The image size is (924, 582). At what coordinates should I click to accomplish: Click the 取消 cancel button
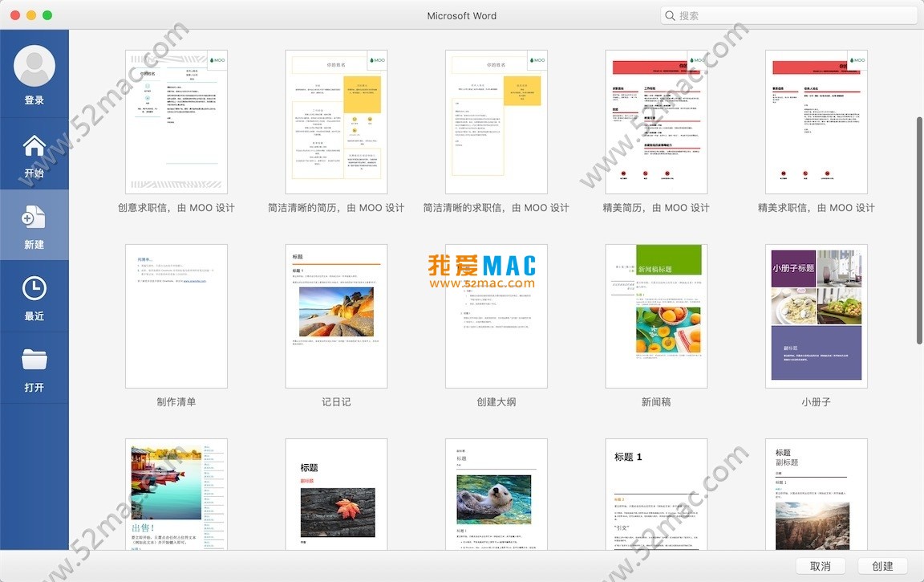821,566
